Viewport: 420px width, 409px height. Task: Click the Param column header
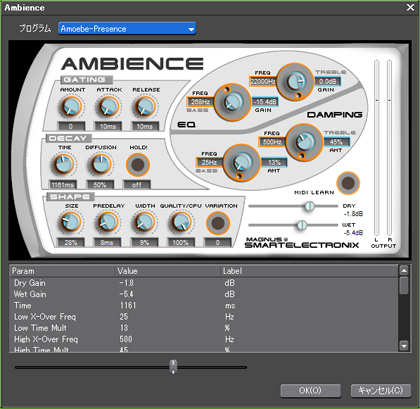[x=62, y=271]
